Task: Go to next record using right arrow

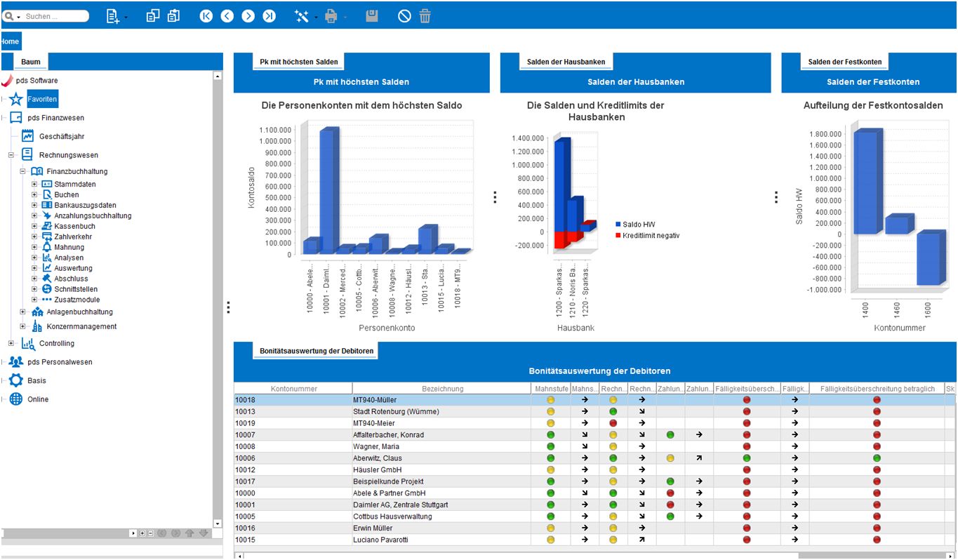Action: (248, 16)
